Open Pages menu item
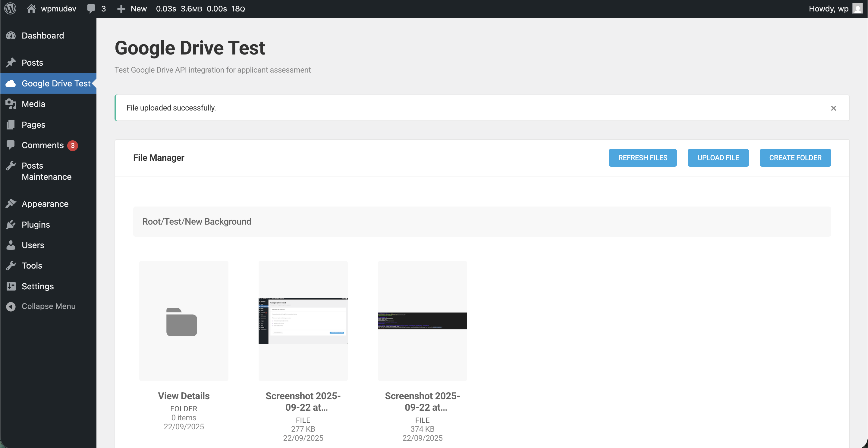 [x=33, y=125]
